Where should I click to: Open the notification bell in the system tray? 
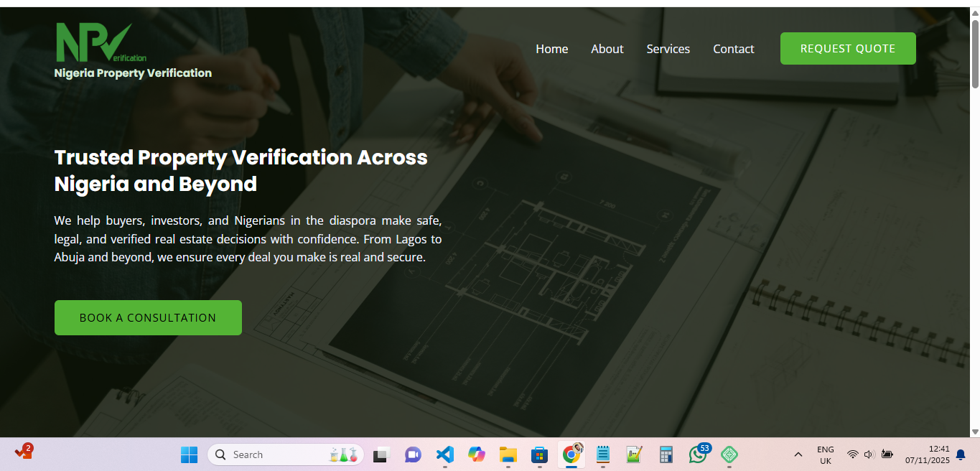(x=961, y=454)
